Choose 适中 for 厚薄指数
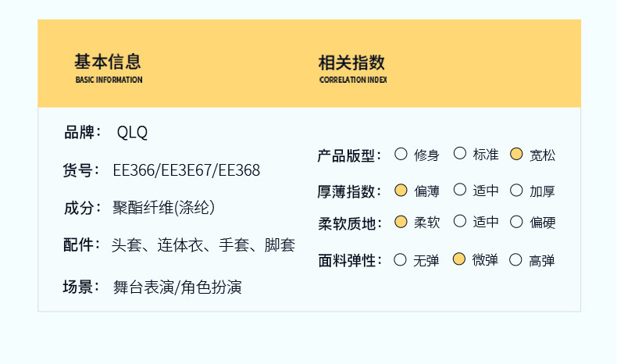The image size is (617, 364). coord(460,190)
